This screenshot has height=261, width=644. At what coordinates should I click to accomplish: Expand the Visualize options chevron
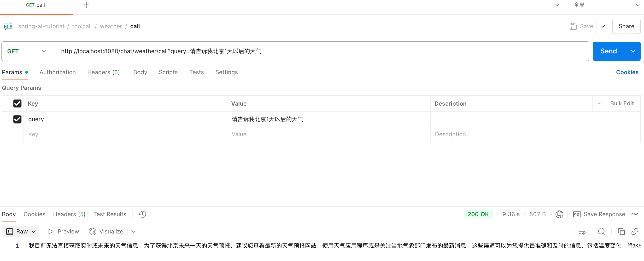pos(133,232)
